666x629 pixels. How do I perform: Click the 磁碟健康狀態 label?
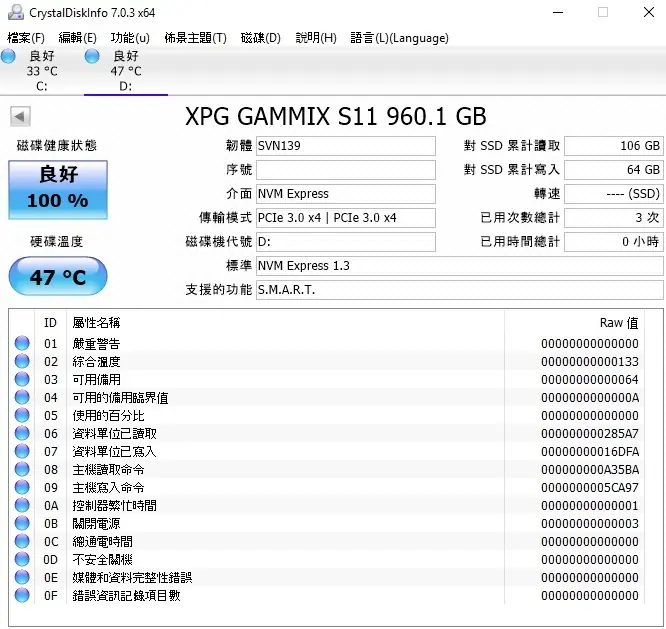click(x=57, y=146)
